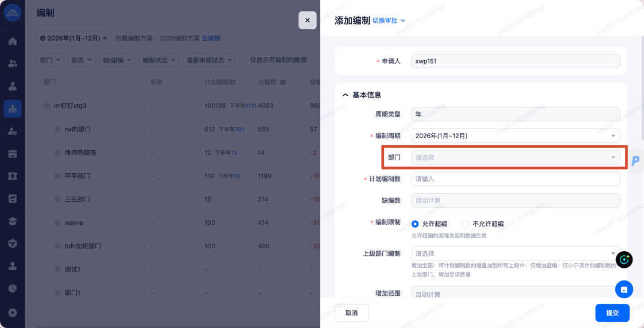Select the 不允许超编 radio option
644x328 pixels.
465,224
